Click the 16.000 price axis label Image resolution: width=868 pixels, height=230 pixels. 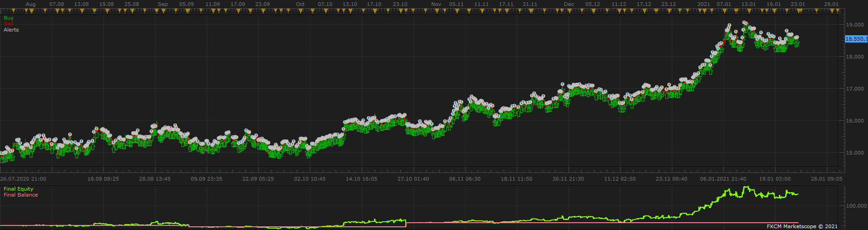point(855,121)
